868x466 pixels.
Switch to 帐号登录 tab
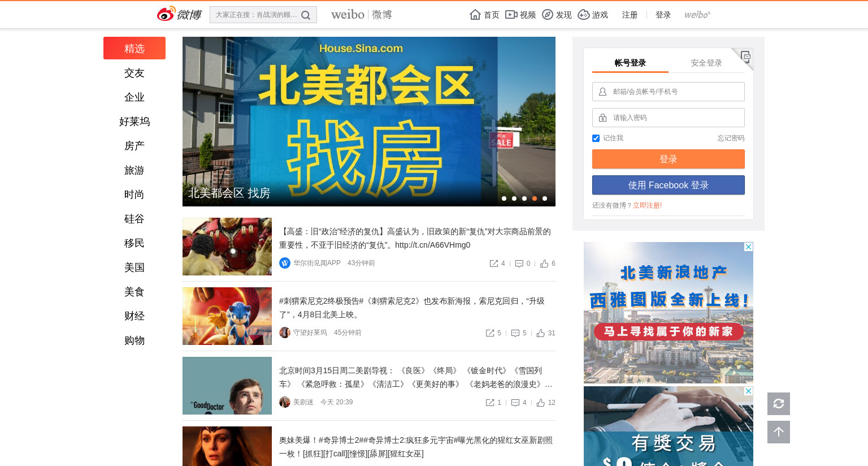pyautogui.click(x=630, y=63)
